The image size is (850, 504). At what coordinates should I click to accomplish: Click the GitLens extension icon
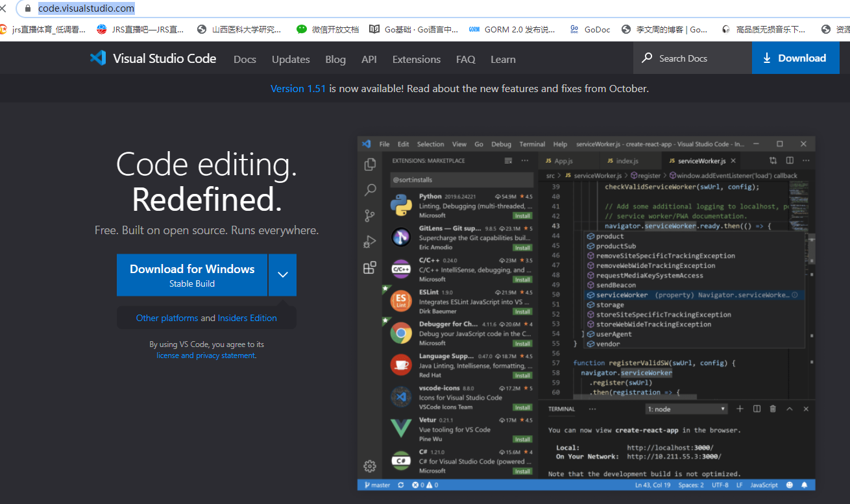tap(401, 237)
